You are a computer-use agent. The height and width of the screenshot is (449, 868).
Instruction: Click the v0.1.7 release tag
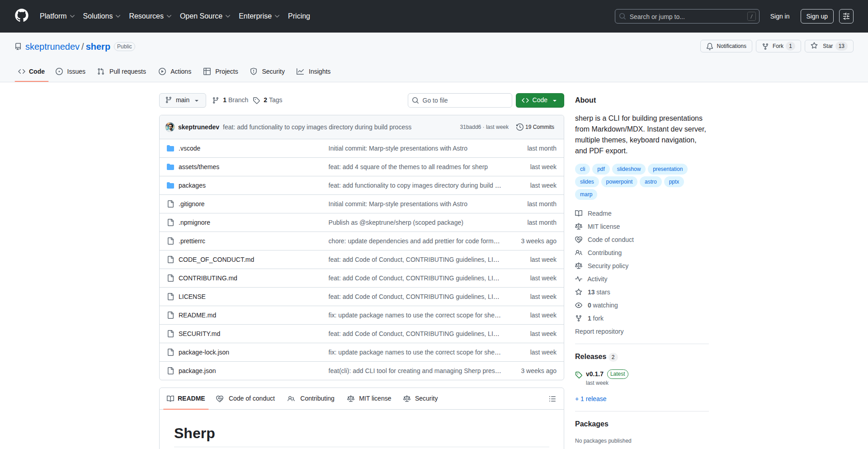[x=594, y=374]
